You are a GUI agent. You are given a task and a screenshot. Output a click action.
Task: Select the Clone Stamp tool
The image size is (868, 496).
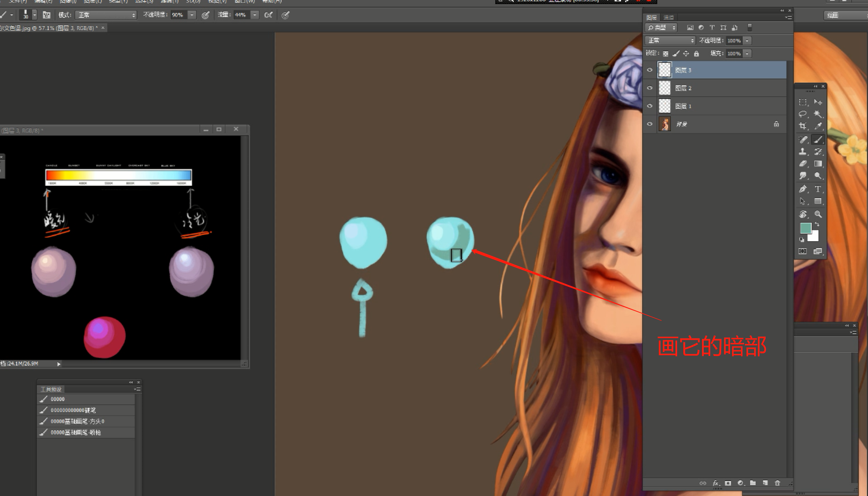click(x=803, y=152)
